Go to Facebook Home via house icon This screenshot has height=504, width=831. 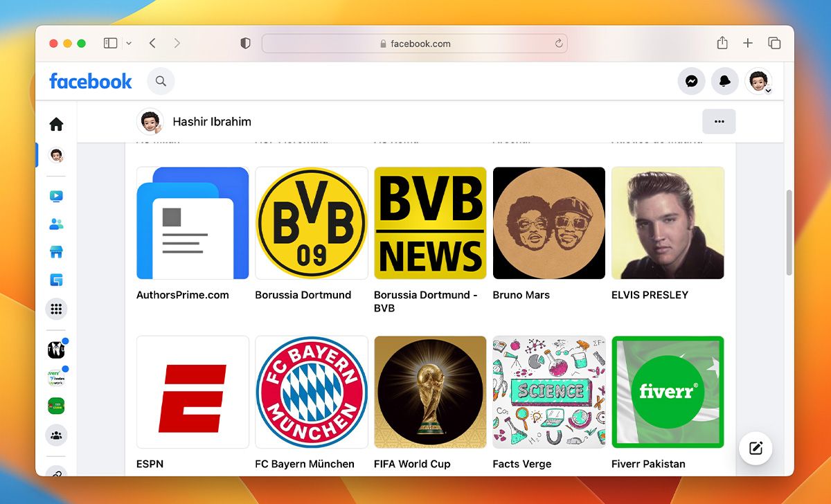(56, 124)
